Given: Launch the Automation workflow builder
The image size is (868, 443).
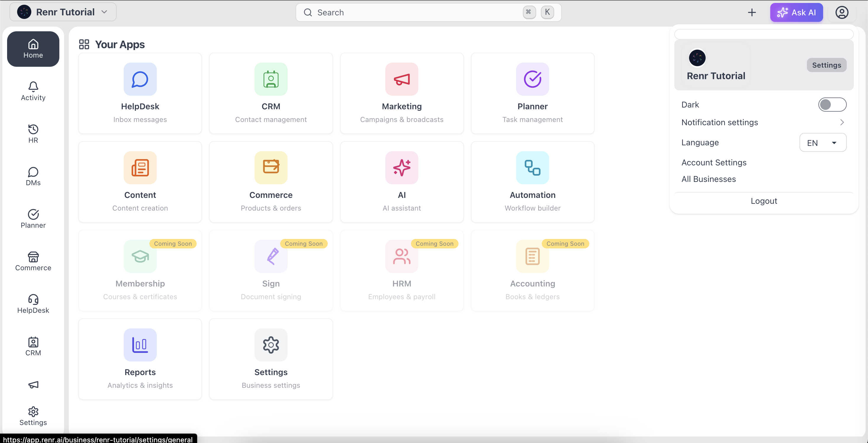Looking at the screenshot, I should coord(532,182).
